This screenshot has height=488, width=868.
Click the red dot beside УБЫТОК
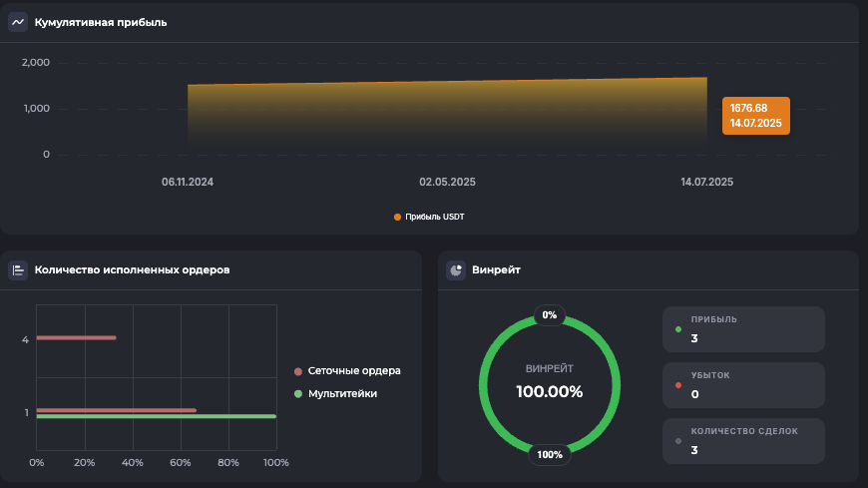[679, 385]
